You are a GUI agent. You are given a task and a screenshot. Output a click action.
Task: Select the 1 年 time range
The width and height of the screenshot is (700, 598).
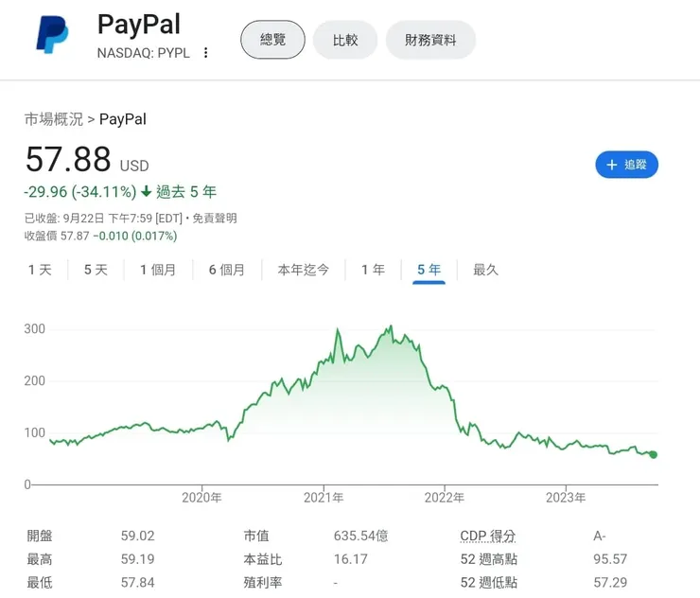pos(374,270)
